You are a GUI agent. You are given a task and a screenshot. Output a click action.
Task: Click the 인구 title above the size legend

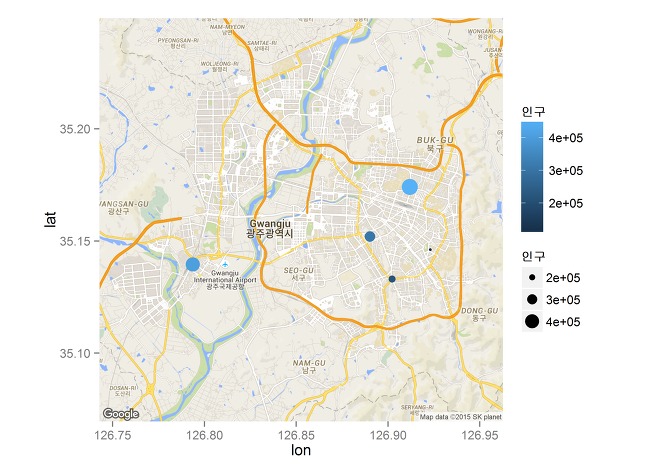[533, 256]
